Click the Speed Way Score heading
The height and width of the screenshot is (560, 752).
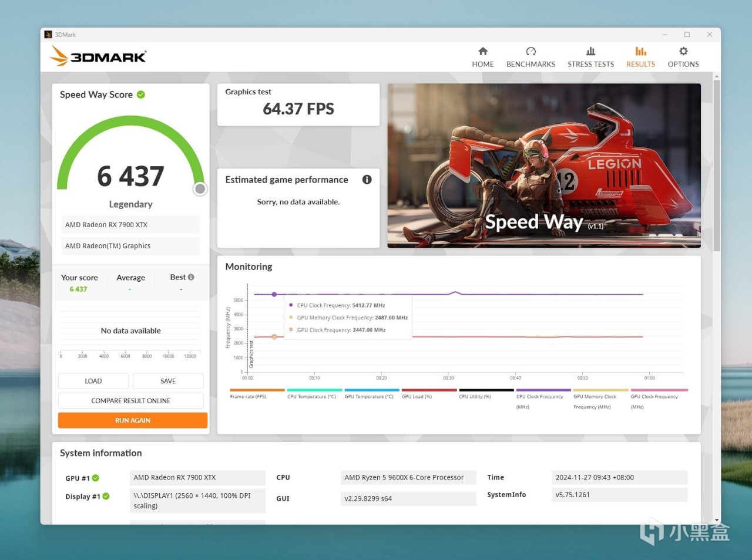click(x=96, y=95)
